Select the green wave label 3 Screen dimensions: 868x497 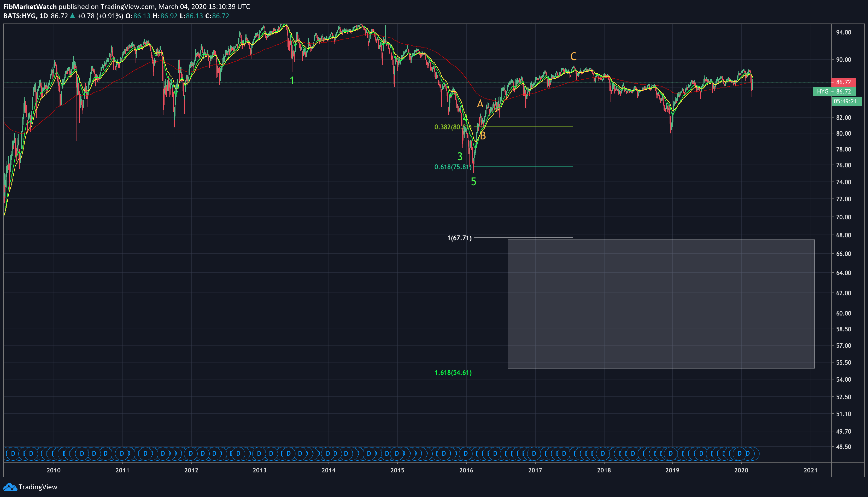[460, 156]
